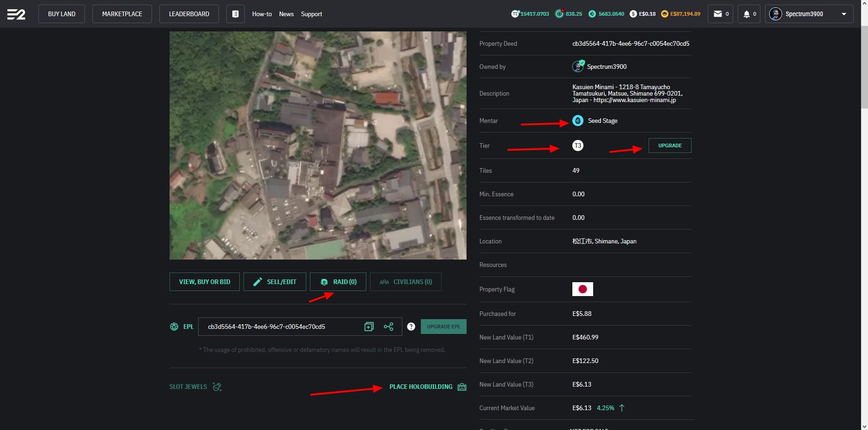Open the How-to link
868x430 pixels.
[x=261, y=14]
